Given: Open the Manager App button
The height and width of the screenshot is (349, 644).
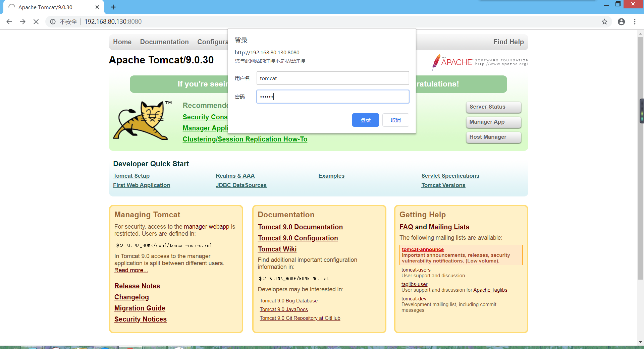Looking at the screenshot, I should [493, 122].
